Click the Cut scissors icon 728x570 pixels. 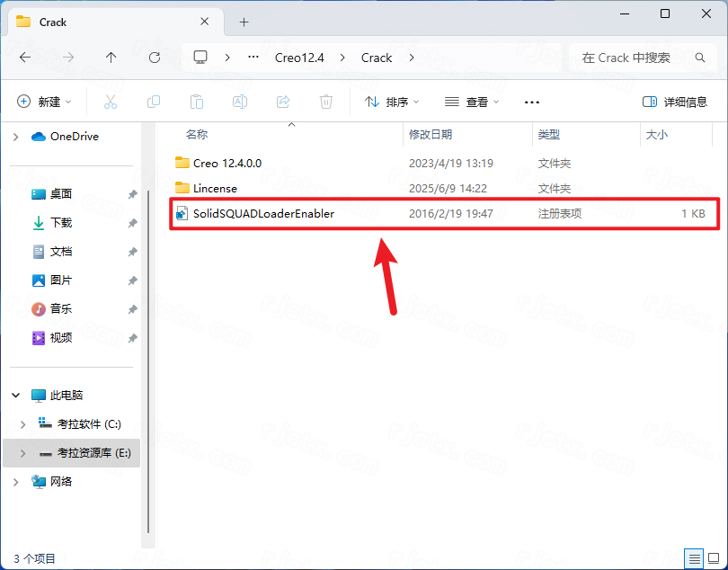111,102
